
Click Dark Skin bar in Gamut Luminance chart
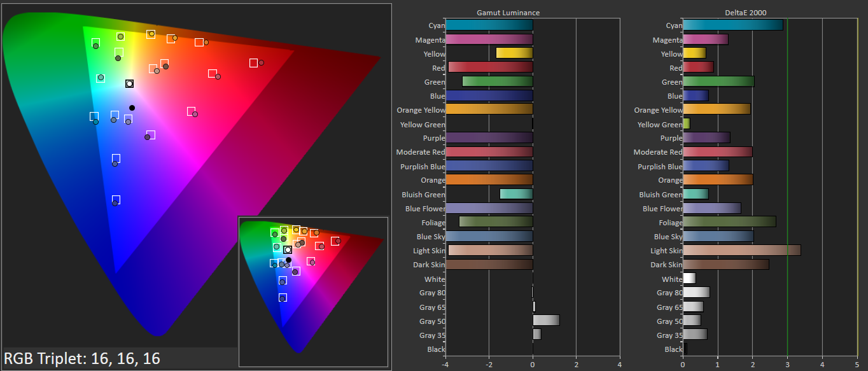(489, 265)
